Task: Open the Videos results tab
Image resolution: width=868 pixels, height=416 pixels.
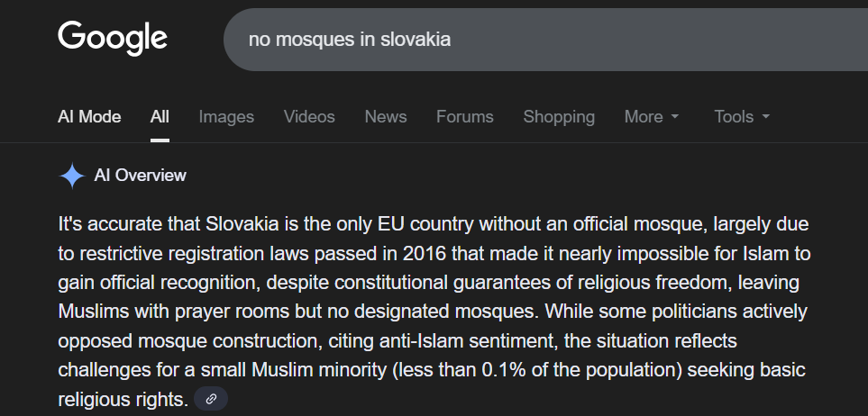Action: (x=309, y=117)
